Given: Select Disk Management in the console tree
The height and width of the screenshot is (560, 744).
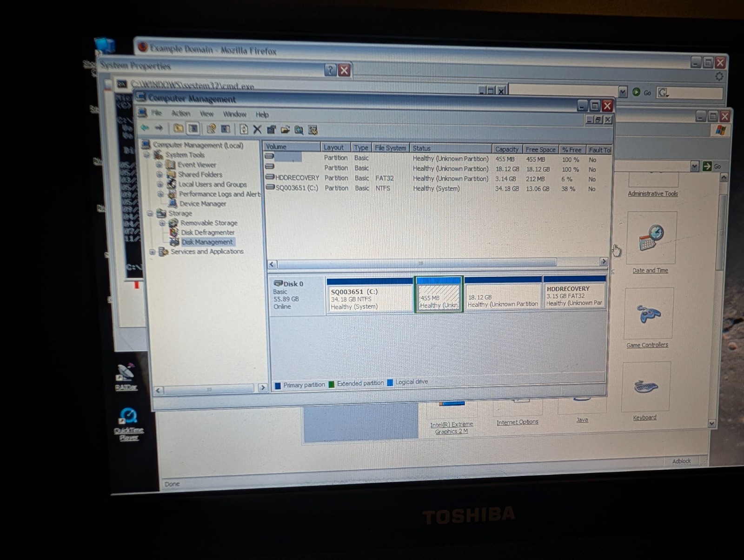Looking at the screenshot, I should pyautogui.click(x=207, y=242).
